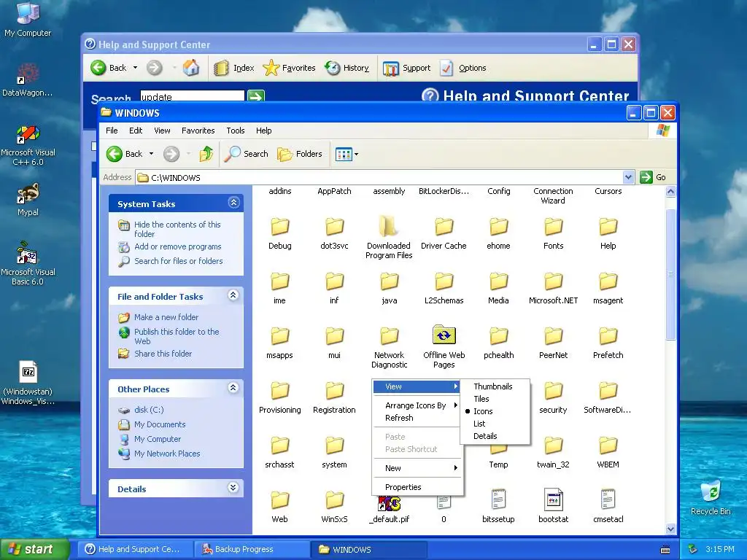The height and width of the screenshot is (560, 747).
Task: Open Help Center Back button dropdown arrow
Action: click(x=135, y=68)
